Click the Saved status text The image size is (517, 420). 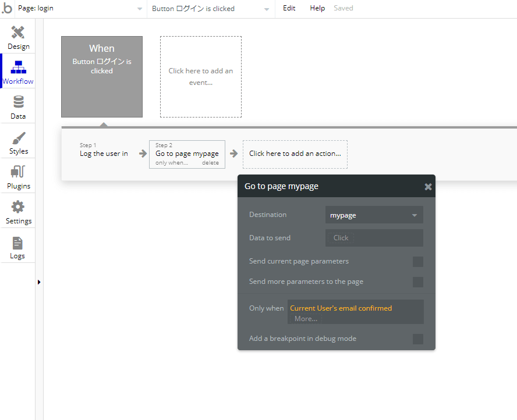point(344,8)
